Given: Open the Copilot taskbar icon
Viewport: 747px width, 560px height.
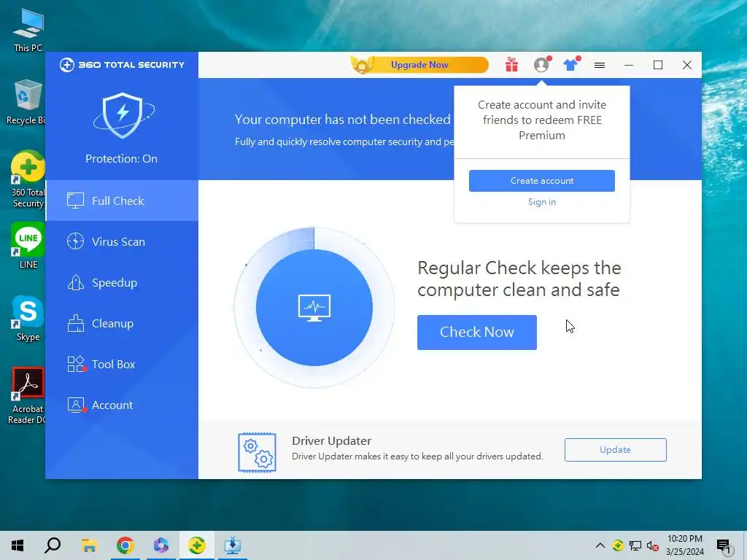Looking at the screenshot, I should point(161,545).
